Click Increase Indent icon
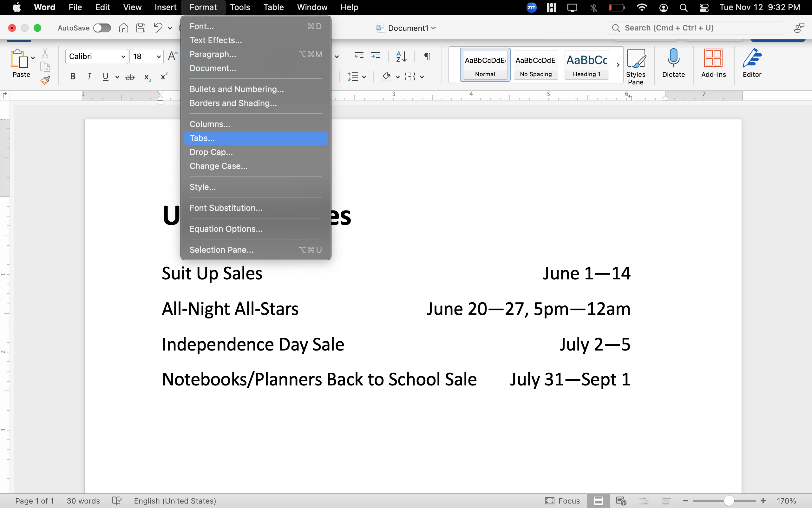The image size is (812, 508). pos(376,56)
